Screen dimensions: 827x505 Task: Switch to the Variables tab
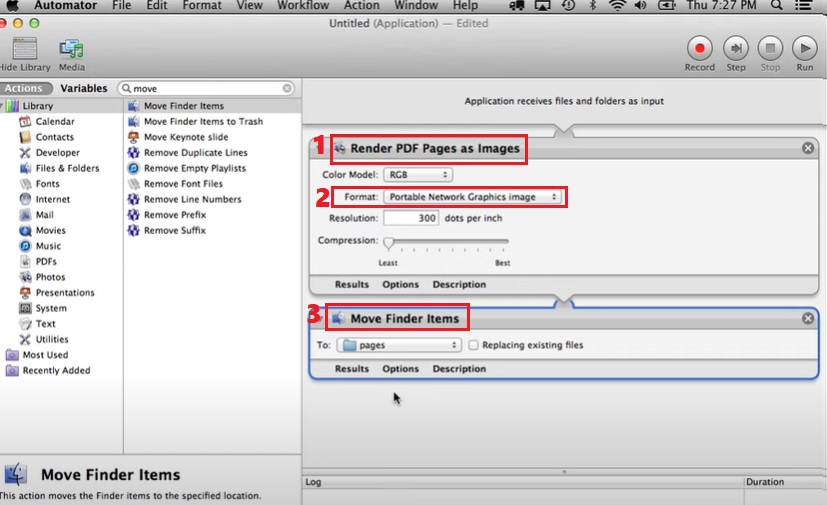(84, 88)
